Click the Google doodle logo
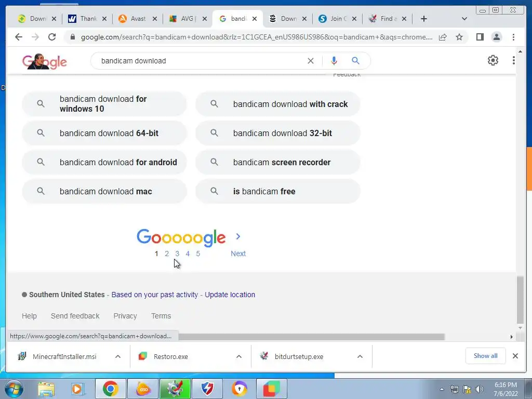The width and height of the screenshot is (532, 399). (x=45, y=61)
